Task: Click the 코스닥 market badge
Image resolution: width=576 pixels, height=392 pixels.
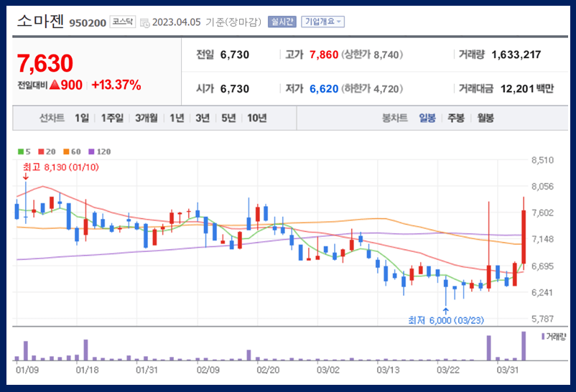Action: (122, 22)
